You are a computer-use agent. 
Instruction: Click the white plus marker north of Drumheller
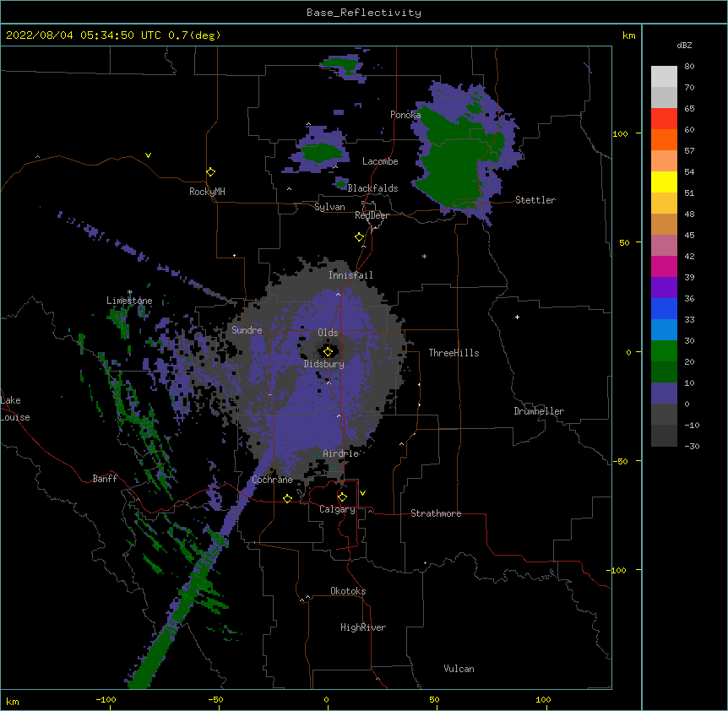click(517, 317)
